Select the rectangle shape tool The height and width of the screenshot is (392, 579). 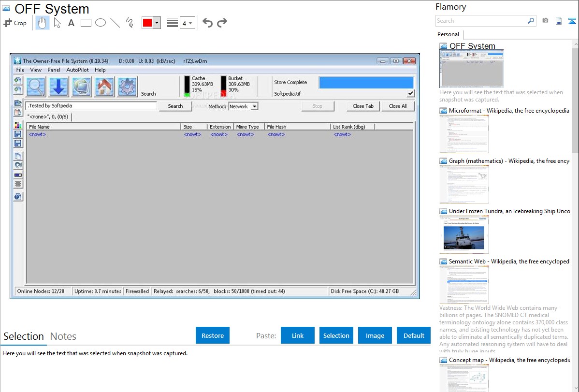86,23
